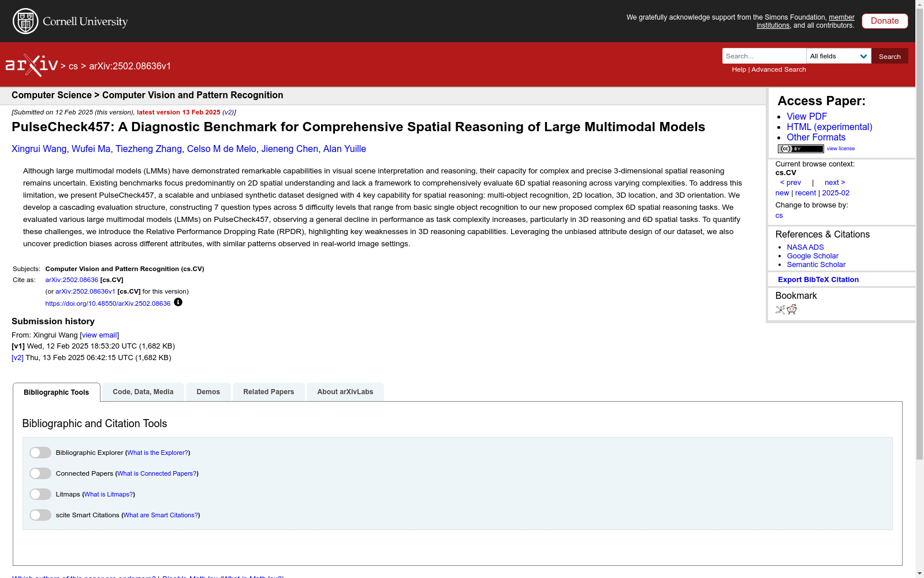Screen dimensions: 924x578
Task: Enable scite Smart Citations toggle
Action: (x=40, y=515)
